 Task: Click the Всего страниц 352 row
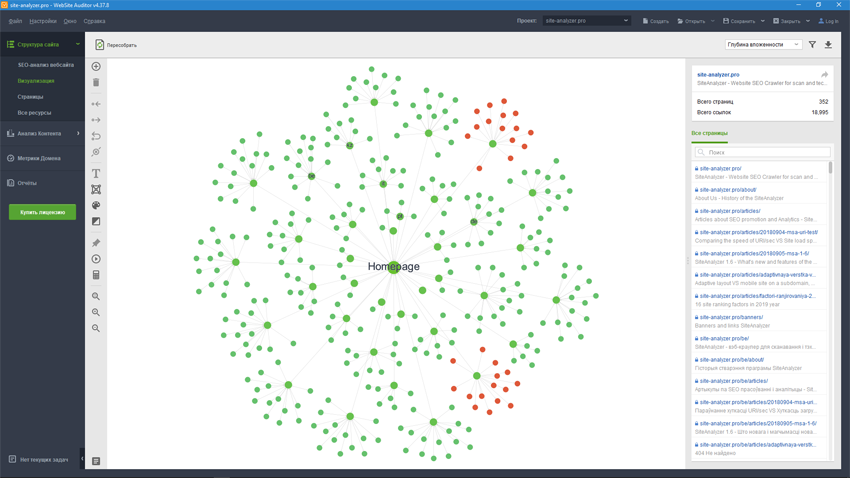coord(762,102)
